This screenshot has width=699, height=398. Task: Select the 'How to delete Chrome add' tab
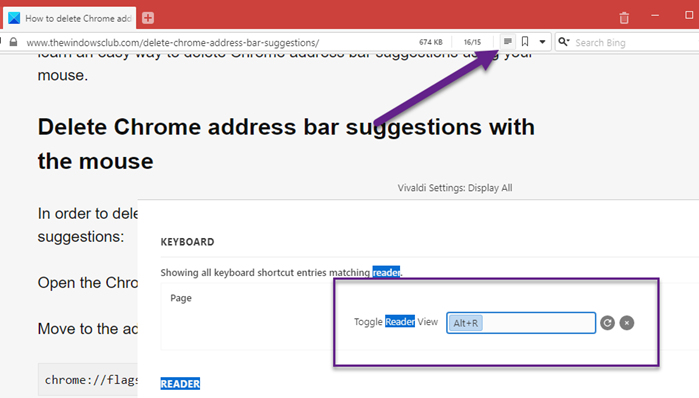pyautogui.click(x=70, y=18)
